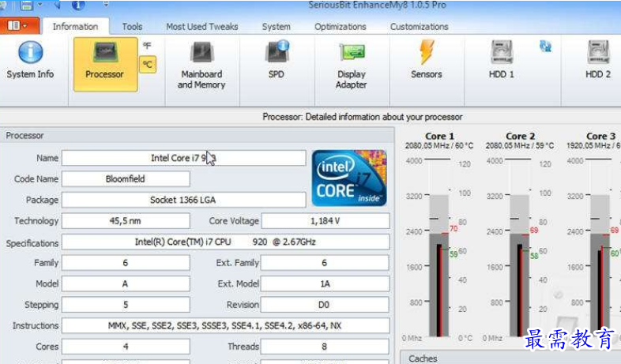Click the refresh icon beside HDD 1
Viewport: 621px width, 364px height.
(x=545, y=47)
